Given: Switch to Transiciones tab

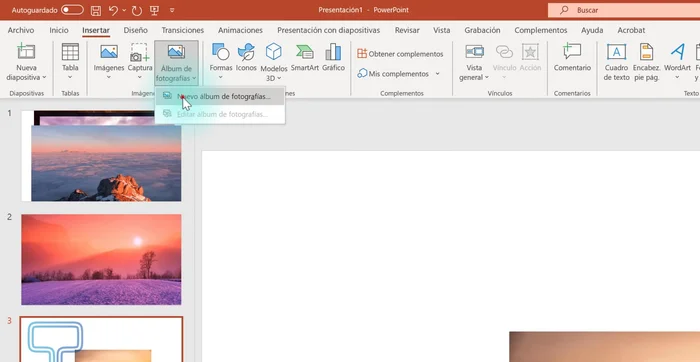Looking at the screenshot, I should 183,30.
